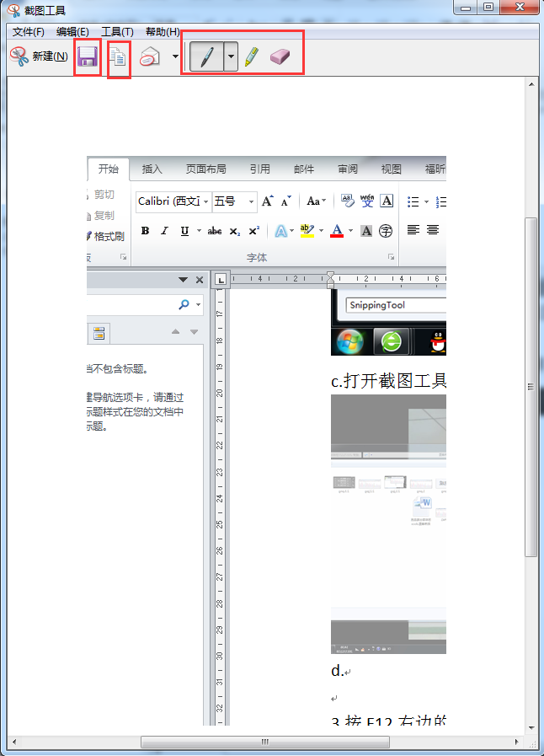Click the red font color A swatch
544x756 pixels.
[337, 231]
